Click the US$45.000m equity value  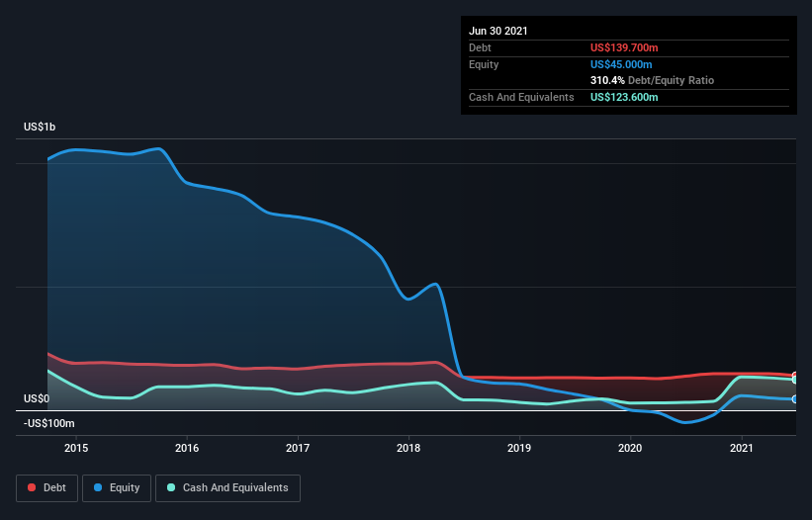click(621, 64)
